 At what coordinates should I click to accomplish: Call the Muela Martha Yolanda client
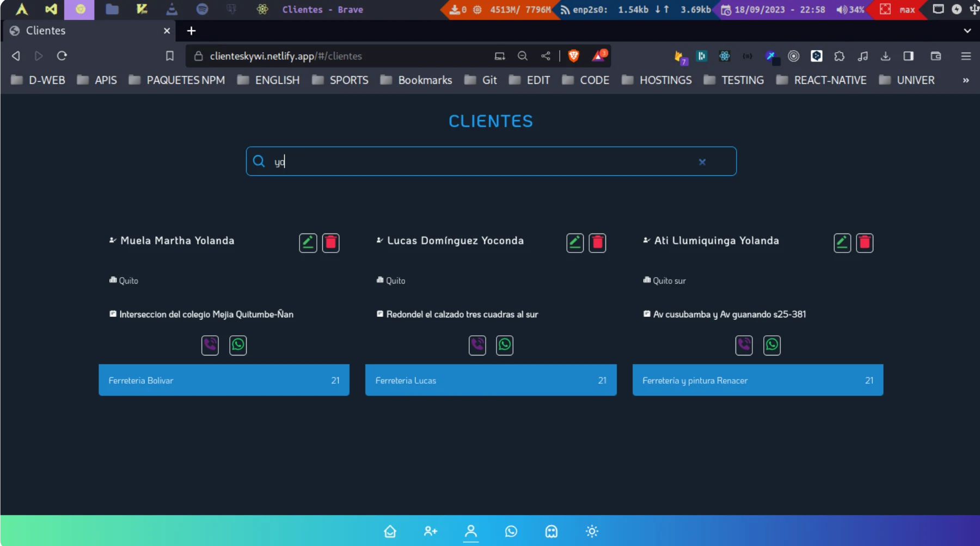210,345
